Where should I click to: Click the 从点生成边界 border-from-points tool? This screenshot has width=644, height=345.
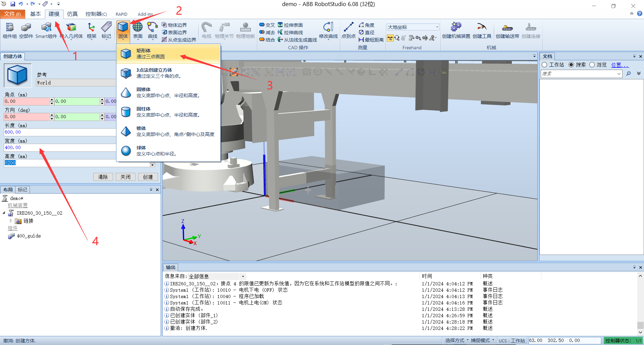pos(179,40)
